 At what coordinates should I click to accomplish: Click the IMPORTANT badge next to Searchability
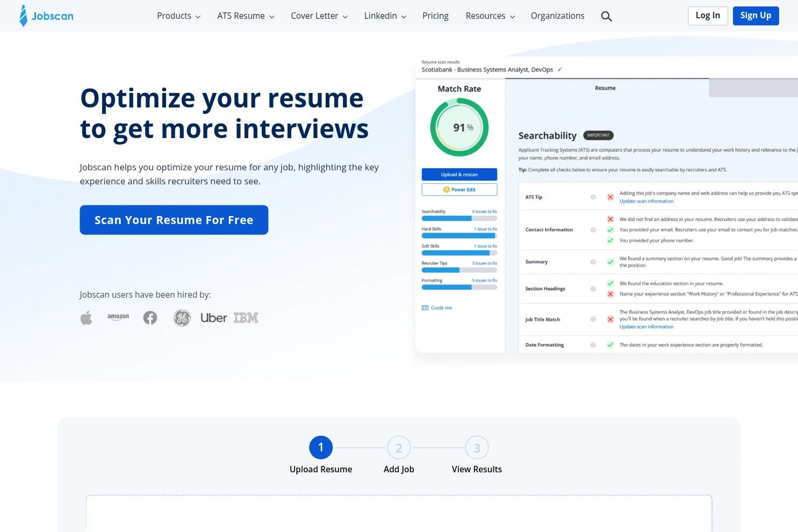point(599,135)
